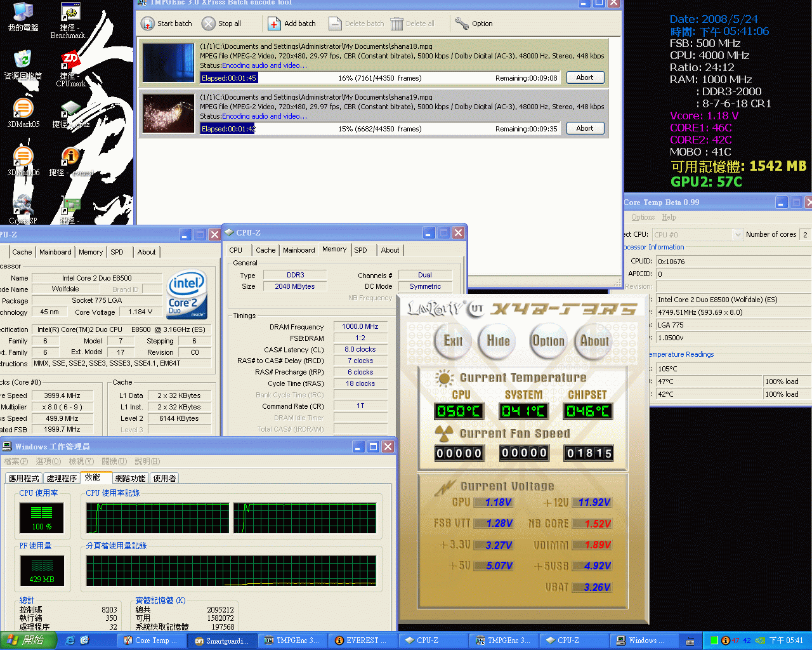812x650 pixels.
Task: Open SPD tab in CPU-Z Memory window
Action: tap(360, 250)
